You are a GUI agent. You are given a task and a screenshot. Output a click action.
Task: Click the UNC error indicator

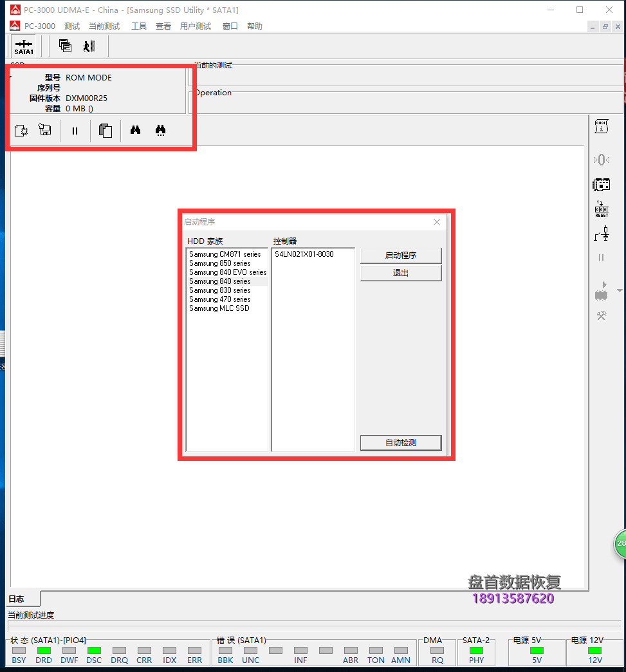coord(251,651)
